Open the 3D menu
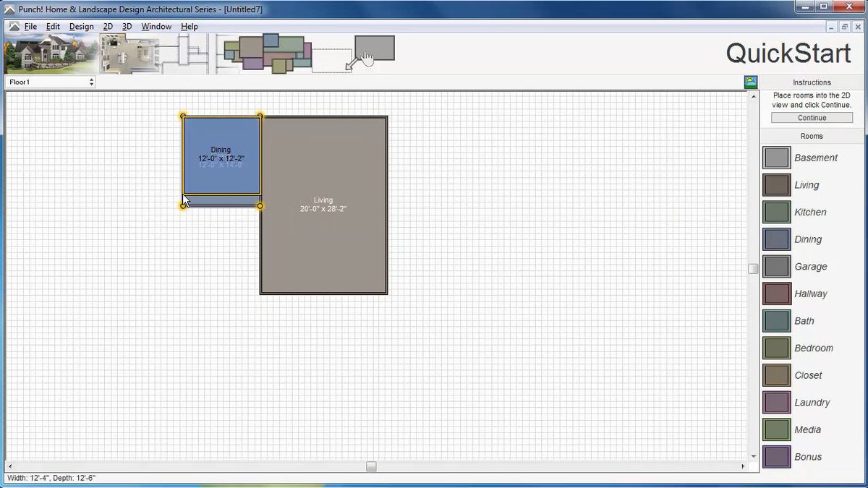Screen dimensions: 868x488 (127, 27)
